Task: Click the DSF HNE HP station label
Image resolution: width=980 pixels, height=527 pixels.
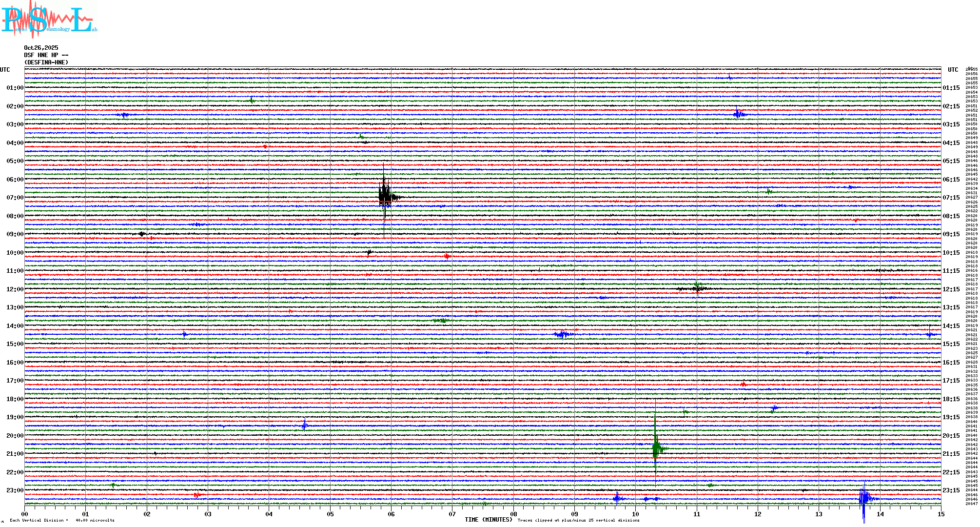Action: tap(46, 55)
